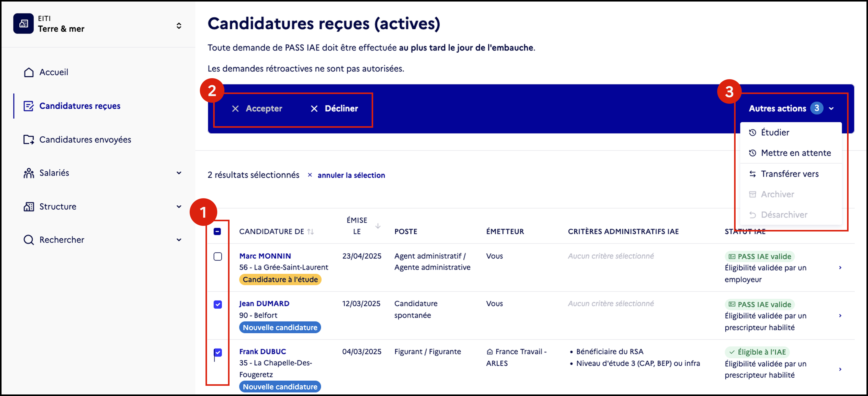868x396 pixels.
Task: Choose Désarchiver in the dropdown
Action: [791, 215]
